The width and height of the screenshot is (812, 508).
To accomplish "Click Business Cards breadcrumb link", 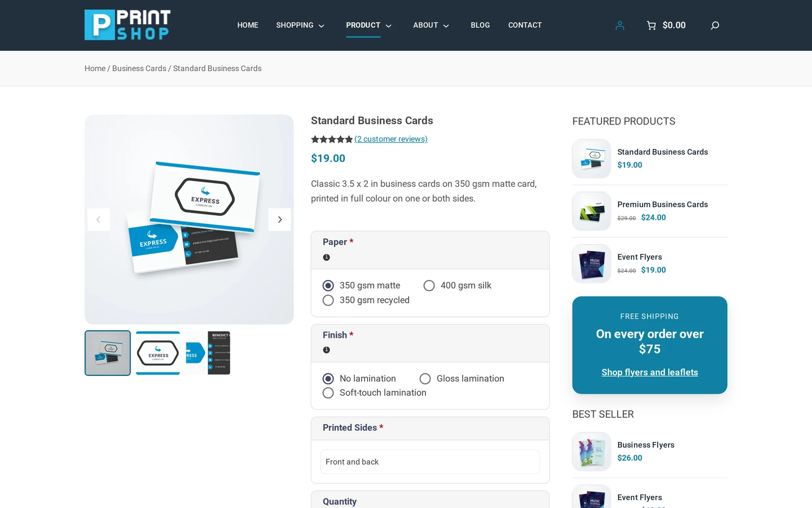I will point(139,69).
